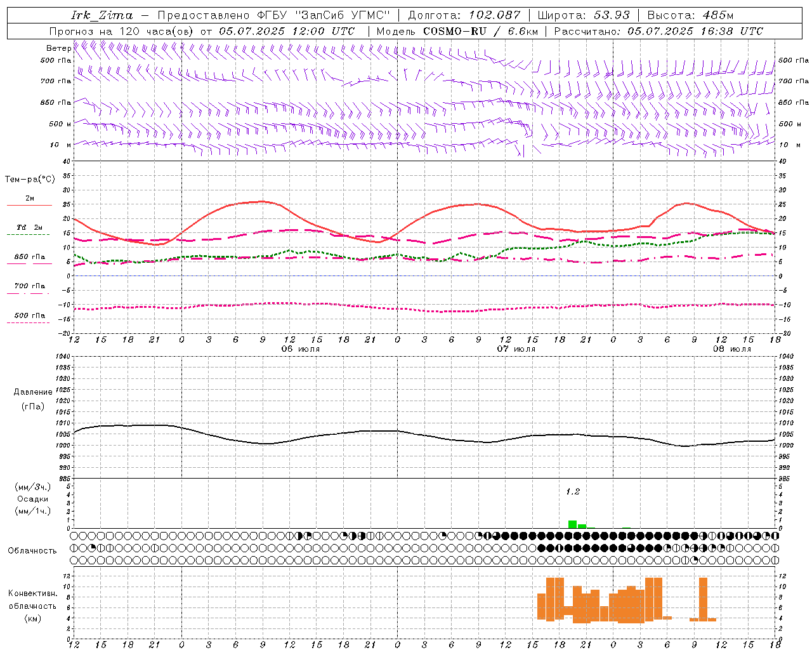
Task: Click the Тем-ра(°C) temperature panel label
Action: click(x=30, y=180)
